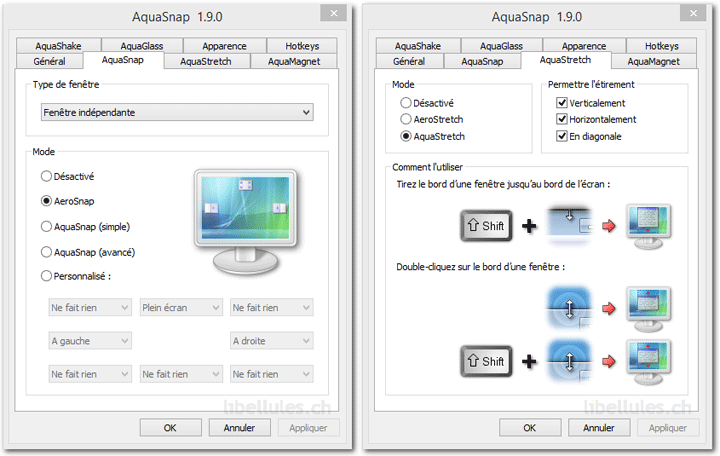
Task: Open the AquaMagnet tab in the right window
Action: (653, 61)
